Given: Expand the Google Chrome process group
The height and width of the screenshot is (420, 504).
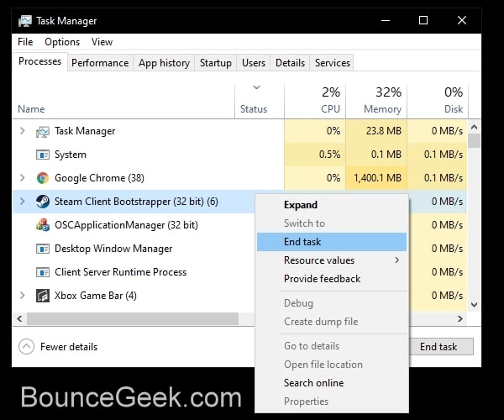Looking at the screenshot, I should tap(22, 178).
